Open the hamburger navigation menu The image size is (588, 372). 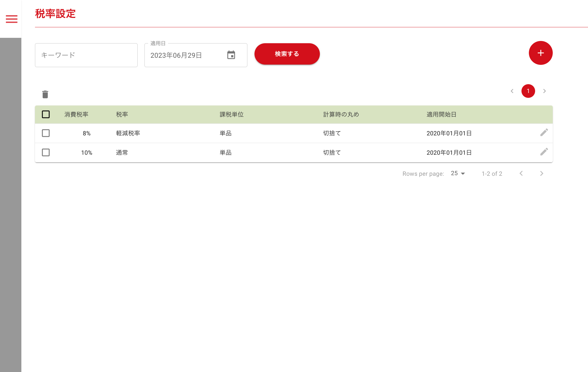(12, 19)
